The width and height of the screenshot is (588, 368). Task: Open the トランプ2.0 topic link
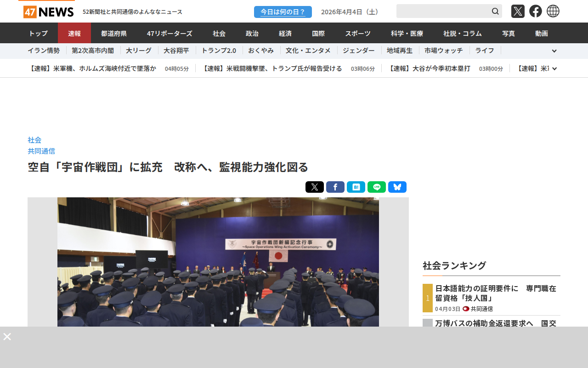coord(219,51)
